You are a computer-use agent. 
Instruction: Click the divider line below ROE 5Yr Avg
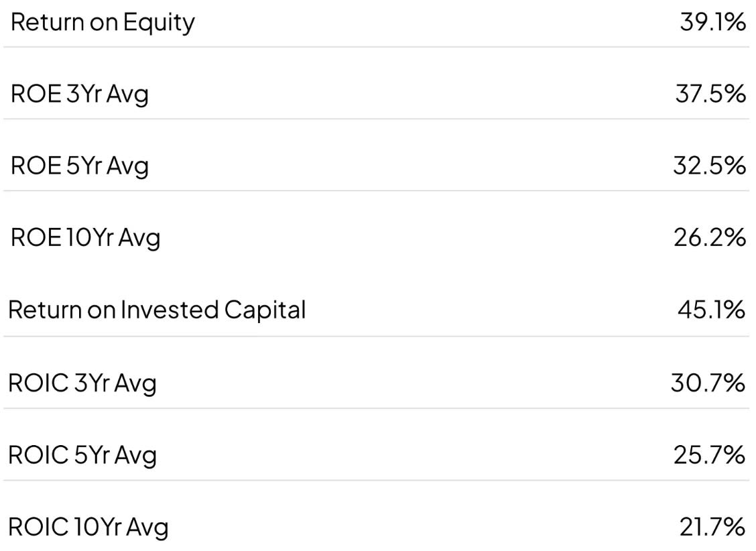click(378, 190)
